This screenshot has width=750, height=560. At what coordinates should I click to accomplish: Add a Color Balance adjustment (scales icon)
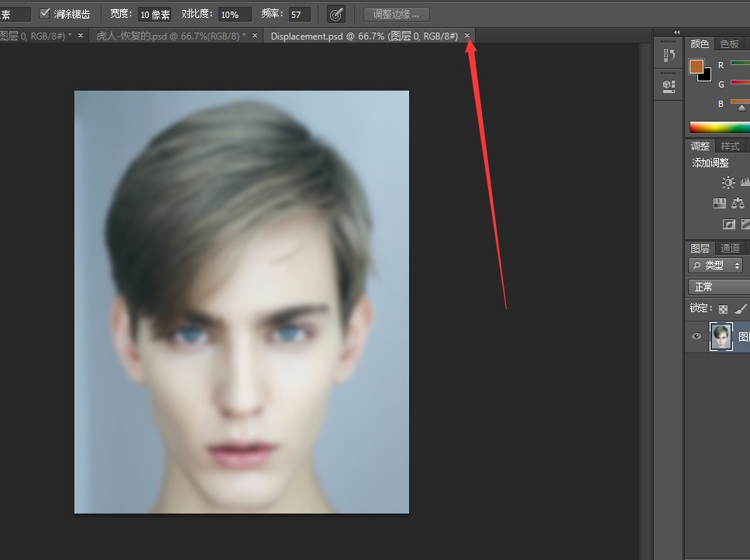[x=738, y=203]
